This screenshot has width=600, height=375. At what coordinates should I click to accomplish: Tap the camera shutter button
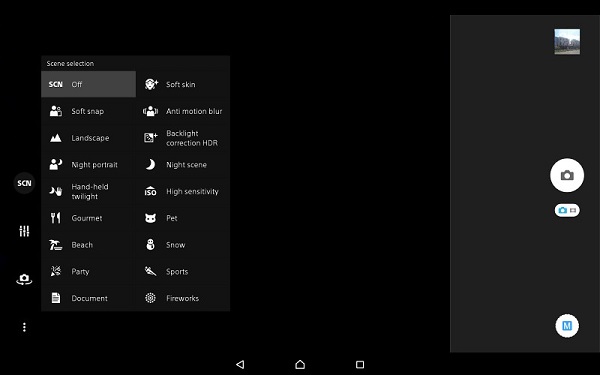coord(567,175)
